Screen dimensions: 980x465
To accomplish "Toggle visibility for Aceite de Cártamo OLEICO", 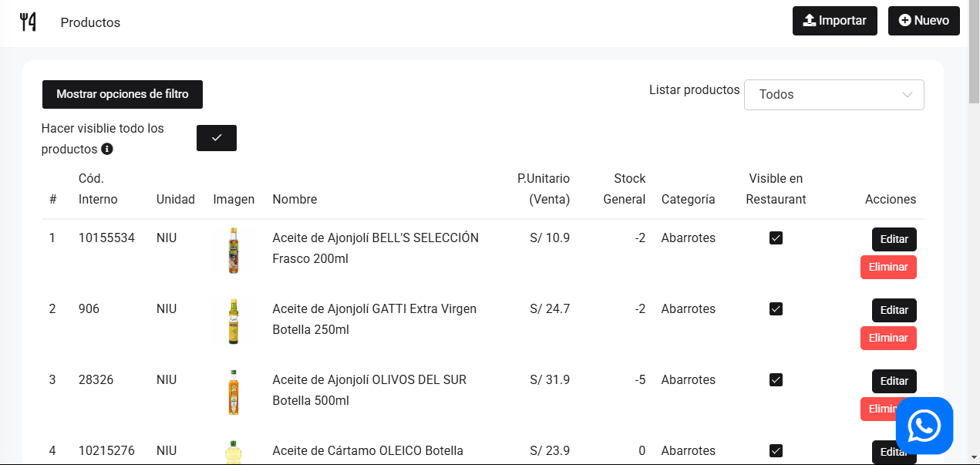I will pos(776,451).
